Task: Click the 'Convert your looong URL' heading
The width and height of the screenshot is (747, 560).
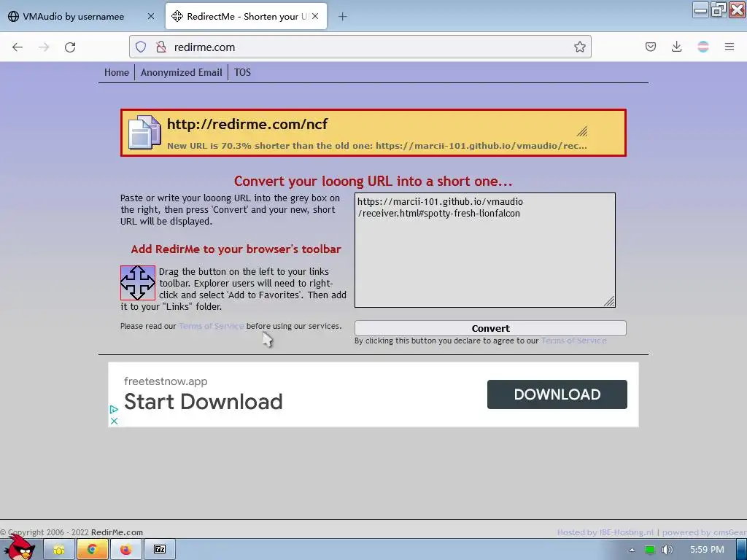Action: click(x=373, y=182)
